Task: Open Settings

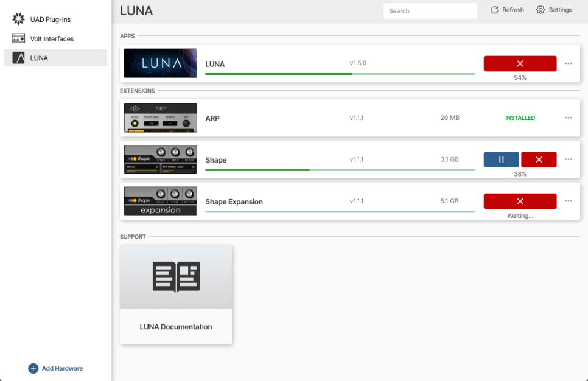Action: (x=554, y=10)
